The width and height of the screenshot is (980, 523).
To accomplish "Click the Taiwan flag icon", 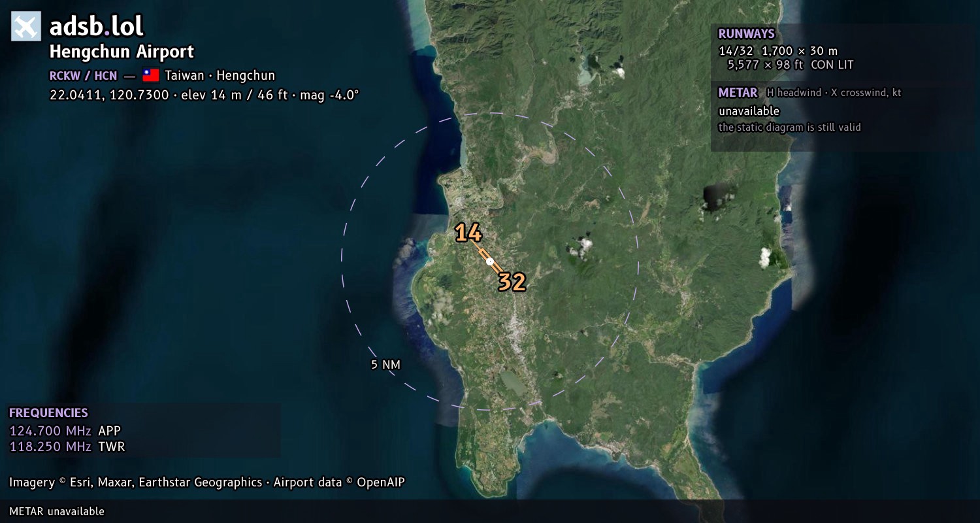I will pyautogui.click(x=151, y=75).
